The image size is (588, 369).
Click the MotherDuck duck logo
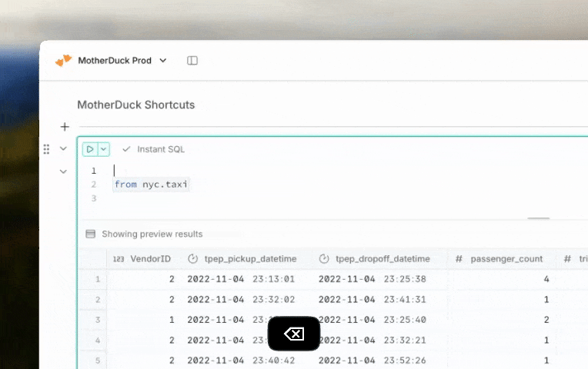(63, 60)
